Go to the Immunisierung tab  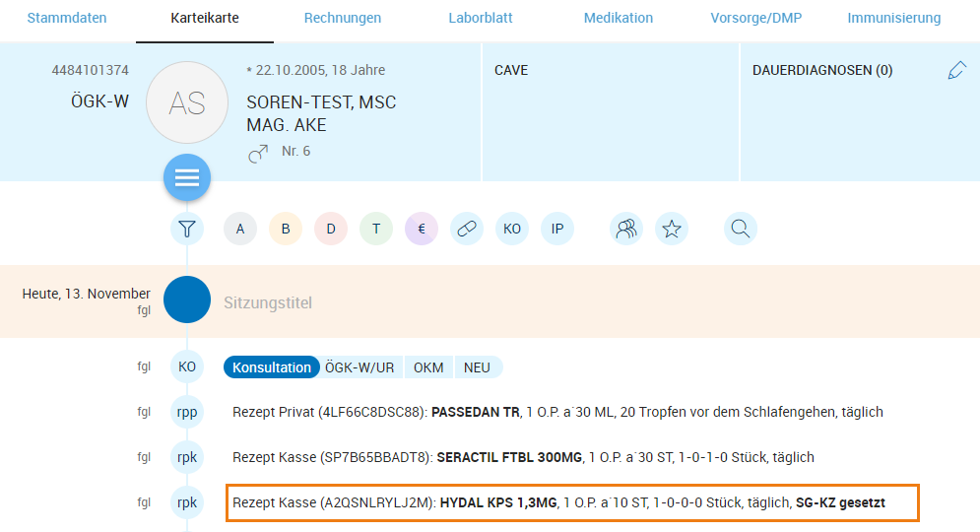point(893,18)
